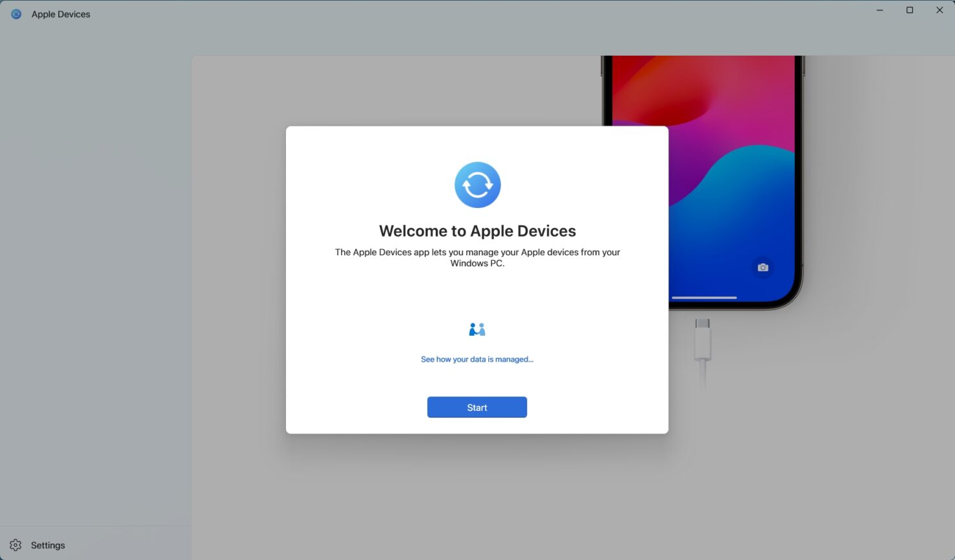955x560 pixels.
Task: Minimize the Apple Devices window
Action: (x=879, y=10)
